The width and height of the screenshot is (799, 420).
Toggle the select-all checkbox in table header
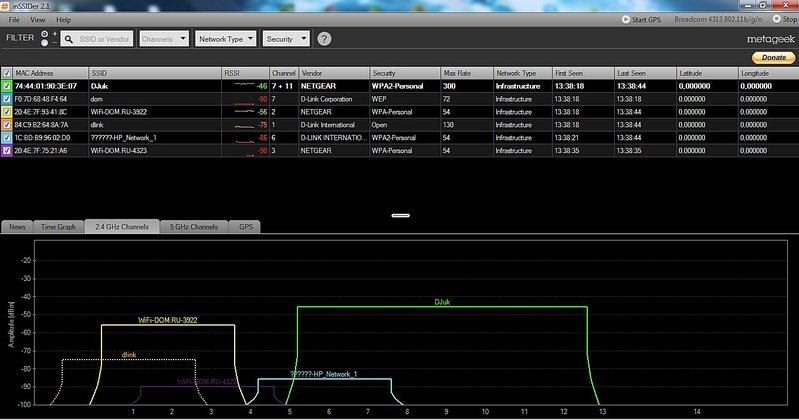click(7, 74)
